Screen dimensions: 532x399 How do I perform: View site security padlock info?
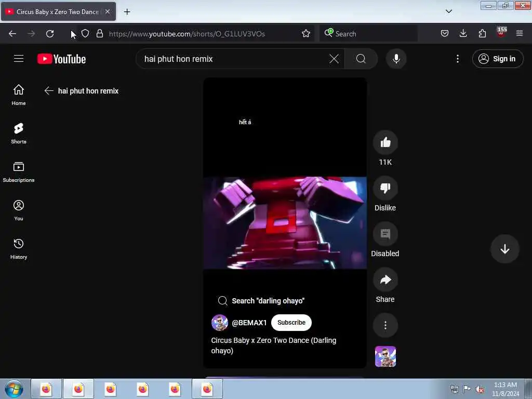99,34
